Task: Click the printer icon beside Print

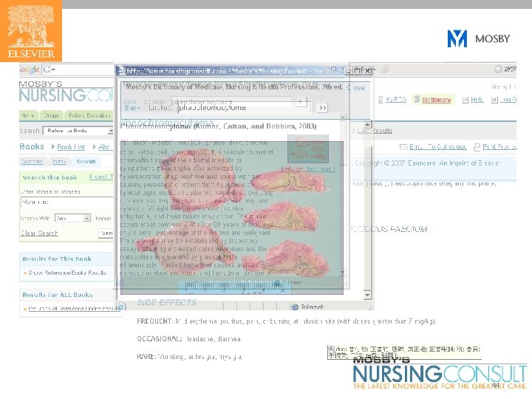Action: click(x=477, y=147)
